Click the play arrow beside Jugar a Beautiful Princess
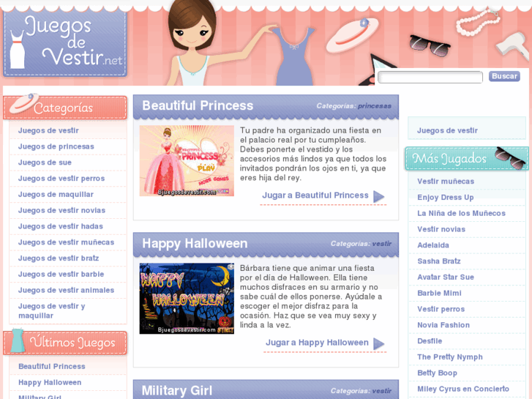 [378, 196]
